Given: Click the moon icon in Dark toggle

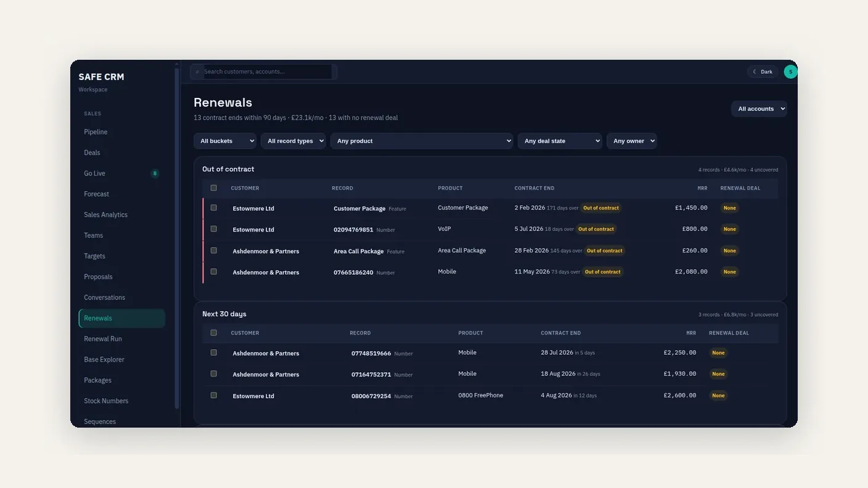Looking at the screenshot, I should click(755, 71).
